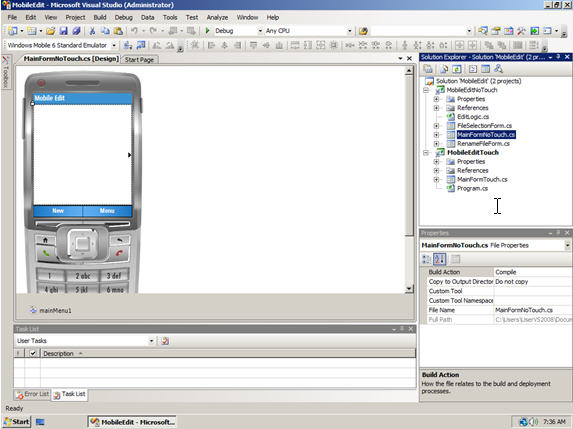Open Object Browser from the standard toolbar
Screen dimensions: 573x429
pyautogui.click(x=508, y=31)
